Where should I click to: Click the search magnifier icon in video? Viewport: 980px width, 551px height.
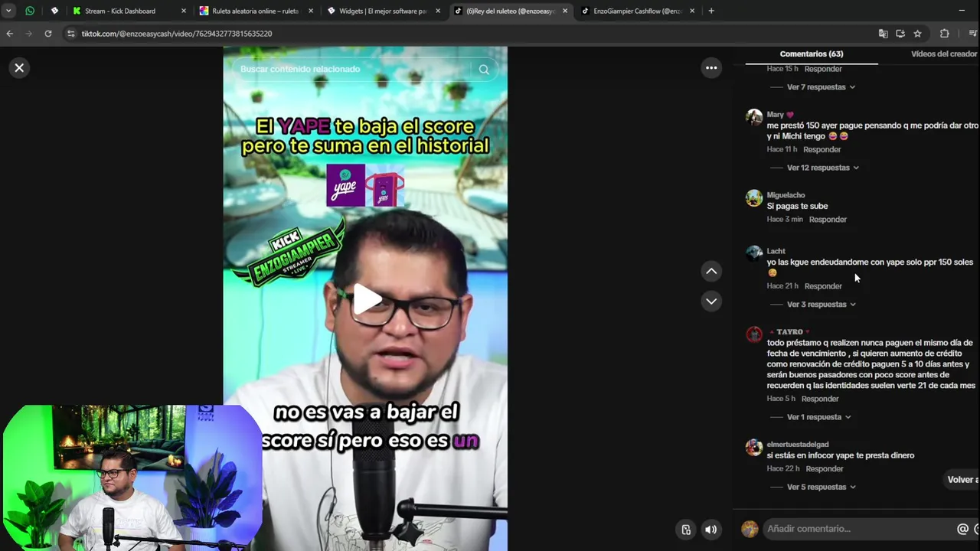pos(484,70)
